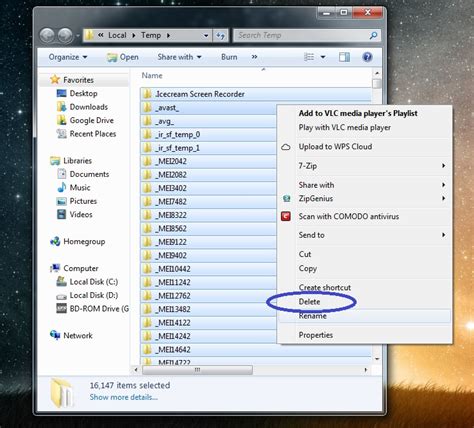Click the Videos library icon

click(x=62, y=214)
